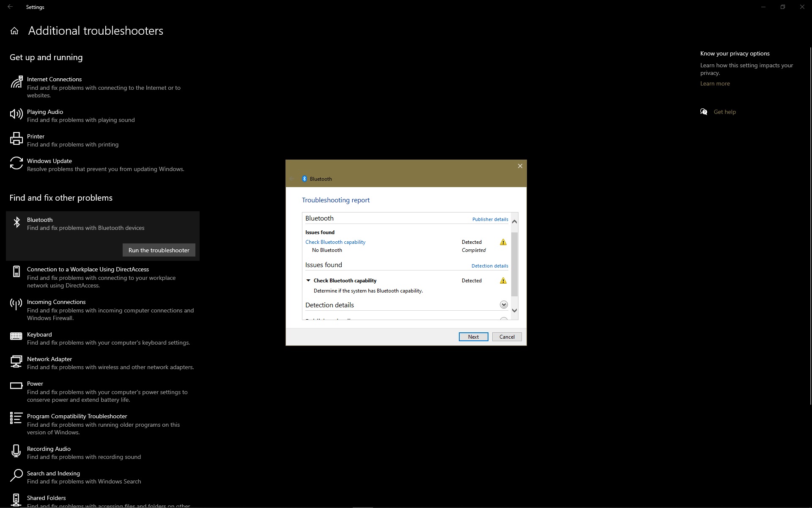Click the Shared Folders icon
The width and height of the screenshot is (812, 508).
pyautogui.click(x=16, y=500)
